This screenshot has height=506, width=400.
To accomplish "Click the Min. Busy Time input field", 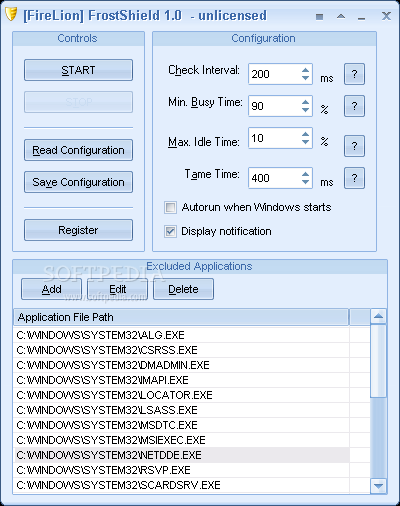I will (274, 106).
